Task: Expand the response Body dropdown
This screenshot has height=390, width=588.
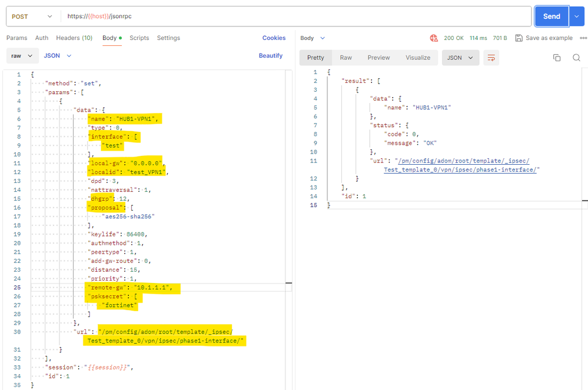Action: click(313, 38)
